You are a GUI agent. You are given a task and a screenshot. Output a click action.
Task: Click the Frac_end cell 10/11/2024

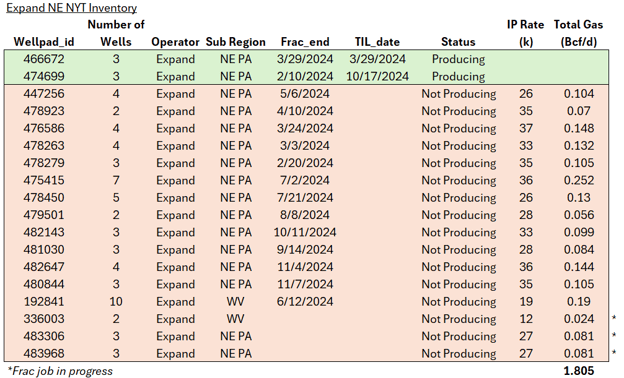[x=305, y=232]
